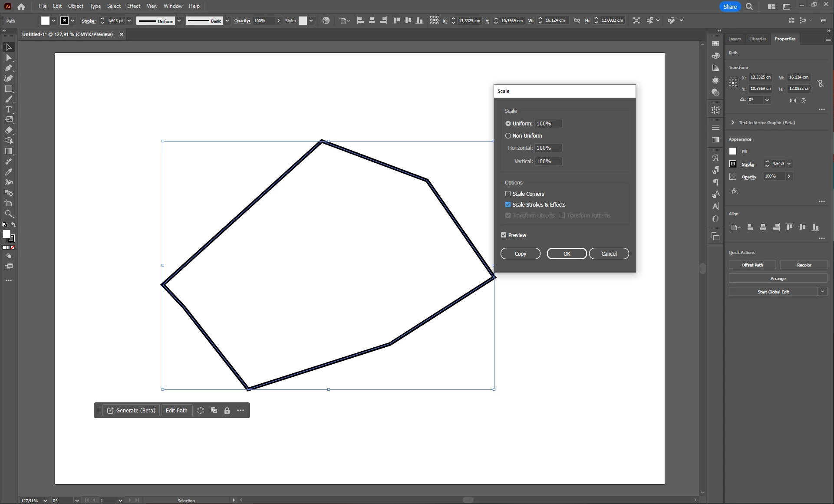Select the Eraser tool
Screen dimensions: 834x504
[9, 130]
